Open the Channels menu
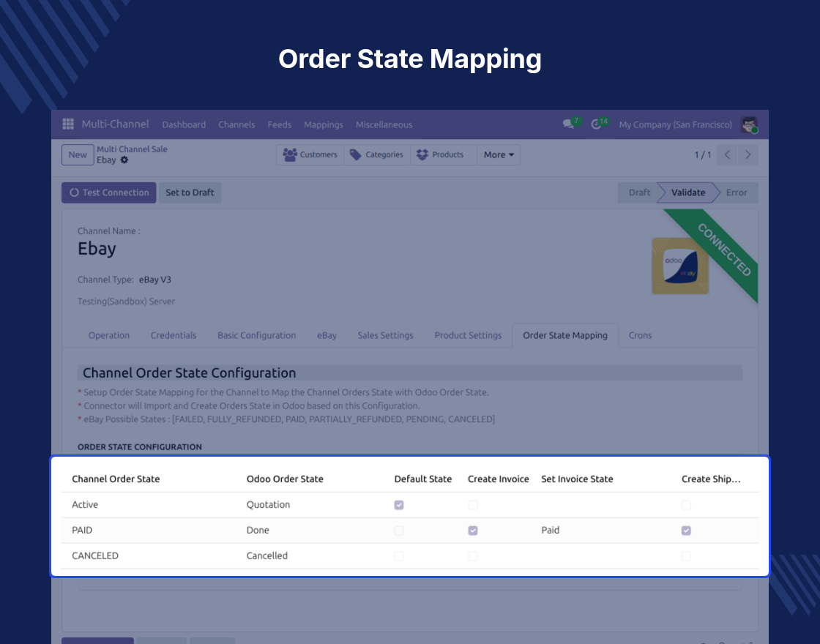 [x=236, y=124]
